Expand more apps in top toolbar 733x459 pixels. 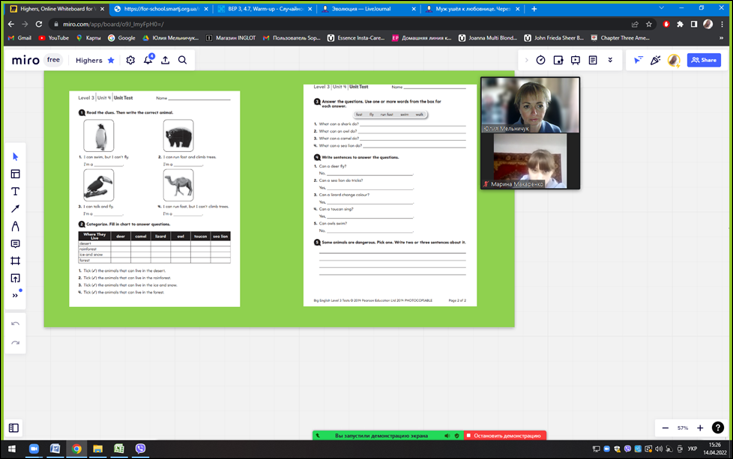pos(610,60)
